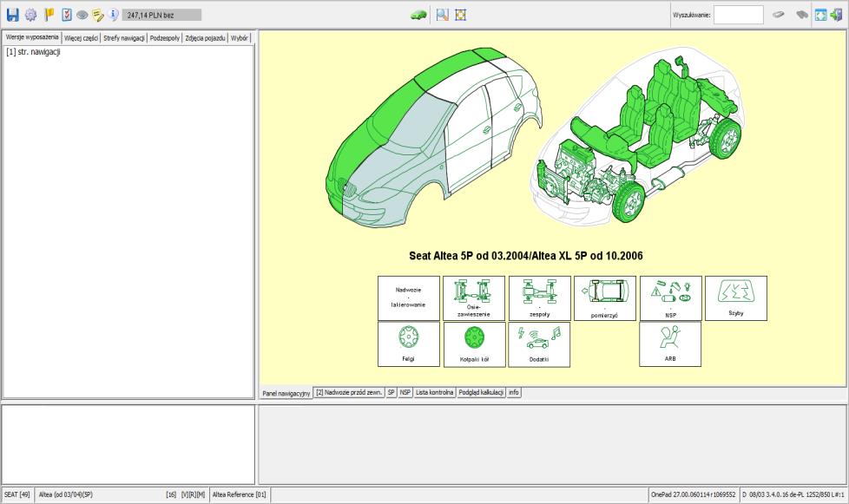This screenshot has width=849, height=504.
Task: Switch to the Wersje wyposażenia tab
Action: 32,37
